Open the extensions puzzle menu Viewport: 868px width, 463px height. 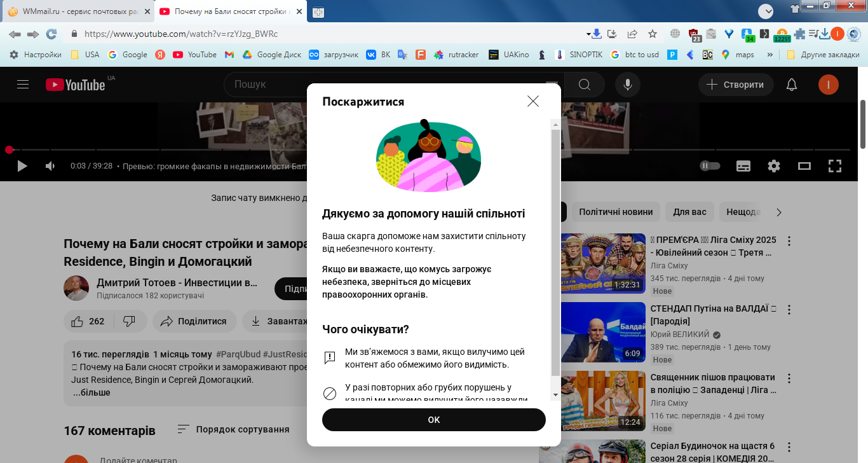(x=799, y=34)
